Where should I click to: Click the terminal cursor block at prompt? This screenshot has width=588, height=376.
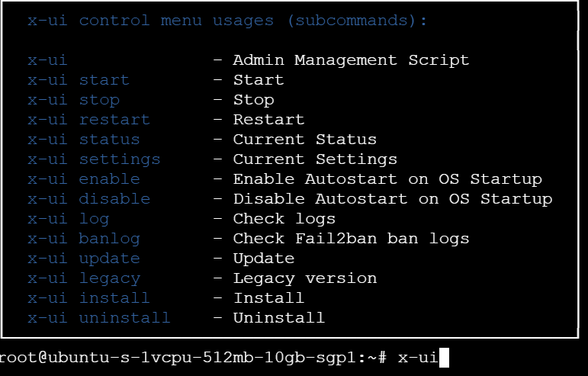coord(444,358)
